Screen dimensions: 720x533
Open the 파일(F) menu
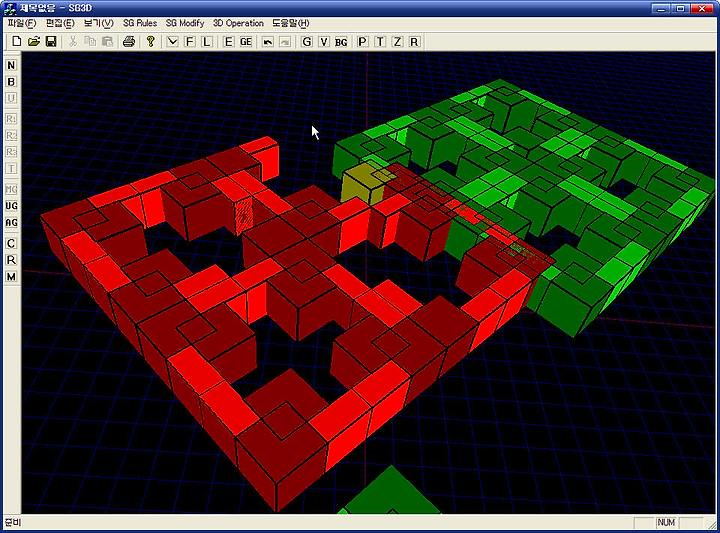[x=22, y=23]
